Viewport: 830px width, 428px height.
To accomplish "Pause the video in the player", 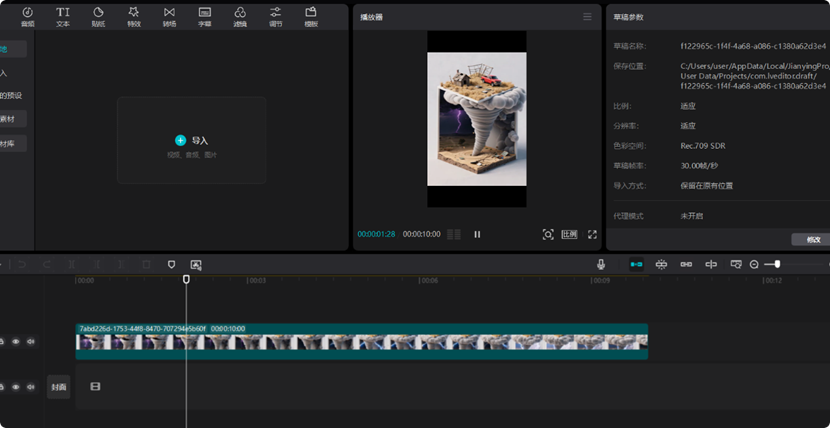I will (x=477, y=234).
